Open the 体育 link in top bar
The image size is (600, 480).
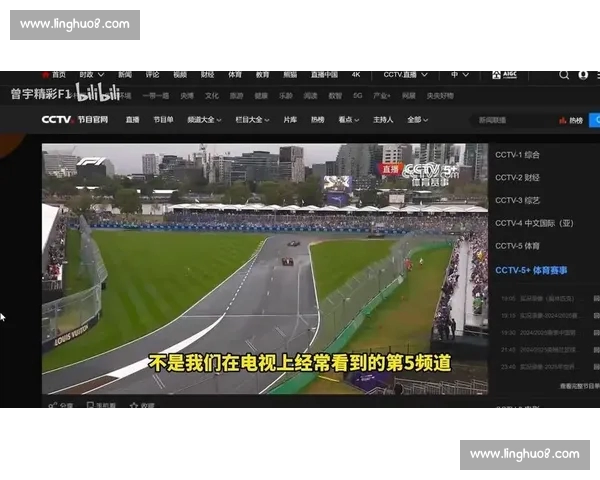[x=234, y=75]
